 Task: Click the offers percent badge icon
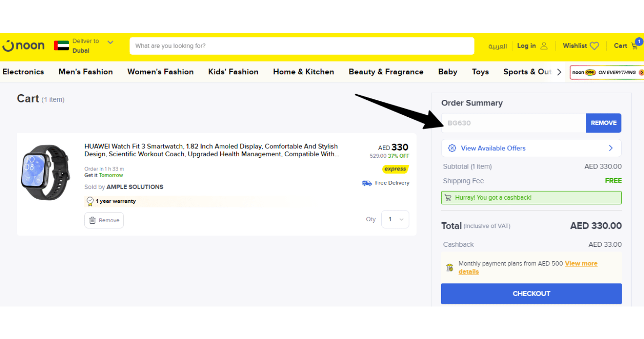[x=452, y=148]
